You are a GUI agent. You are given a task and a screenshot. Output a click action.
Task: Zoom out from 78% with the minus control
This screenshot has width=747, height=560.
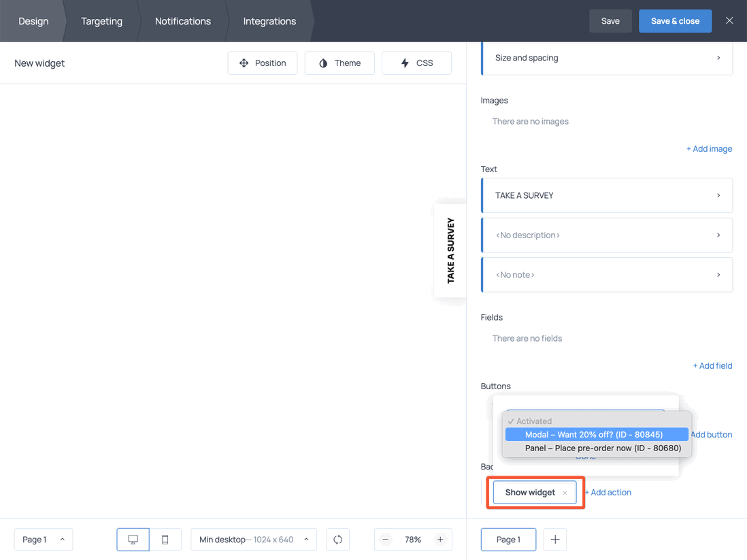(385, 539)
